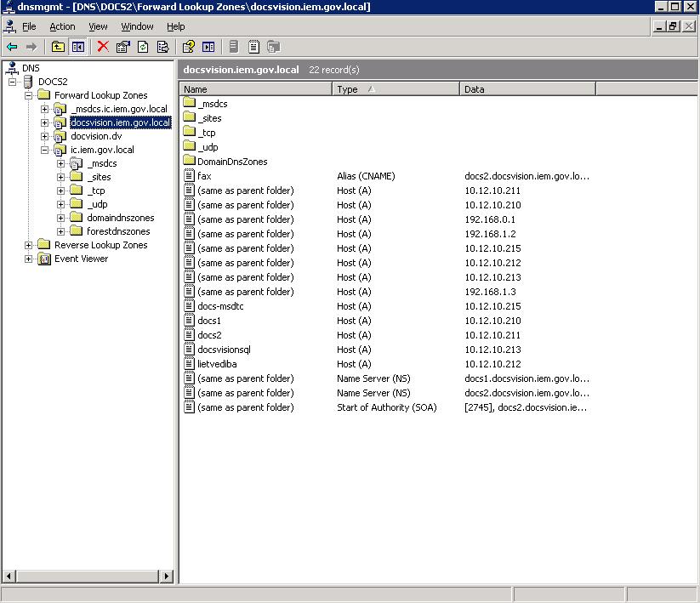Select the docsvisionsql host record
This screenshot has height=603, width=700.
tap(224, 350)
